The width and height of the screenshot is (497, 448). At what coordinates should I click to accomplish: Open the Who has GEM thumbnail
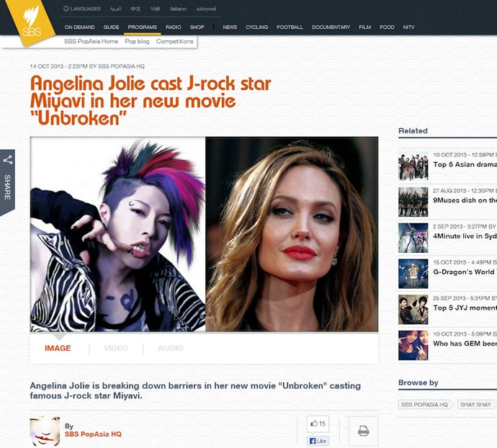click(413, 345)
